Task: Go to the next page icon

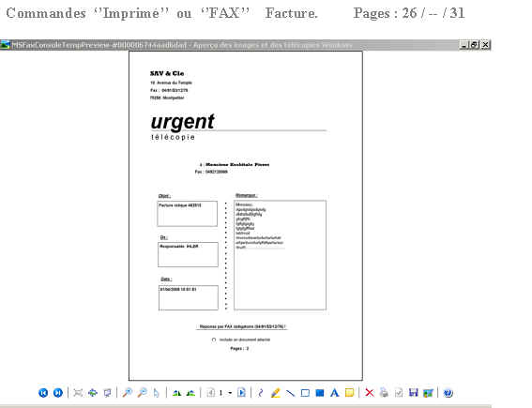Action: [241, 393]
